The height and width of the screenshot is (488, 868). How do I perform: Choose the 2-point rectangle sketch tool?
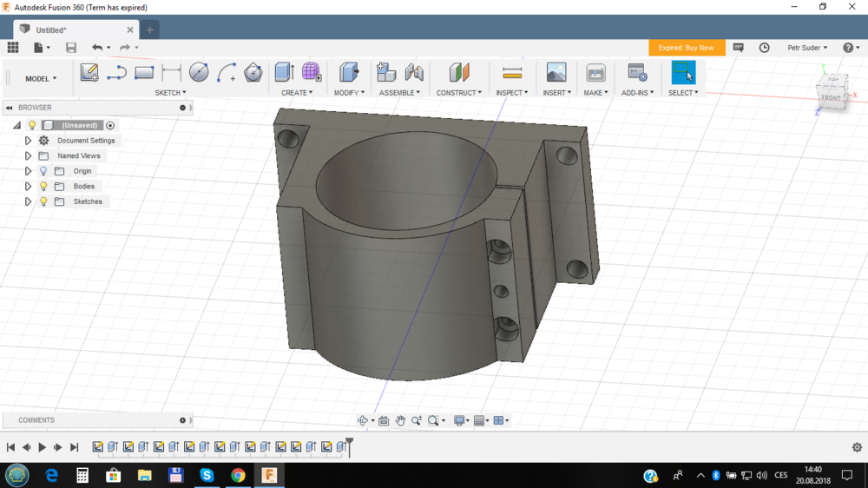144,73
